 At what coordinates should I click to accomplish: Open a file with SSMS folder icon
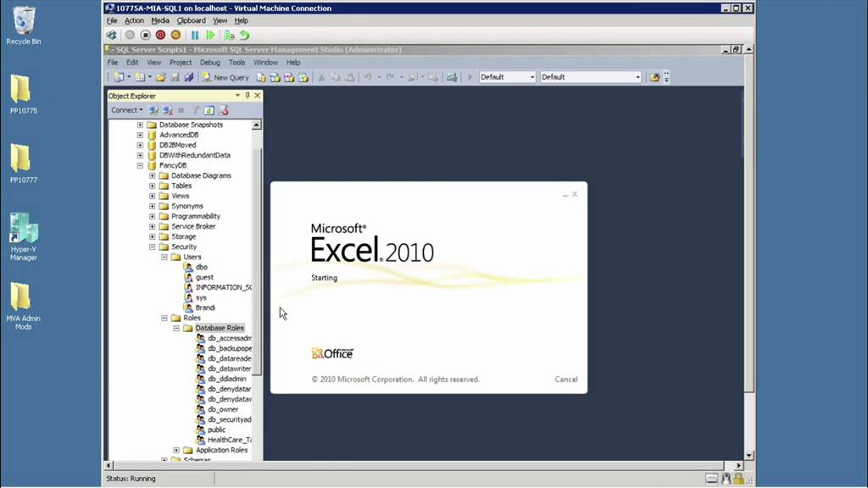[x=160, y=77]
